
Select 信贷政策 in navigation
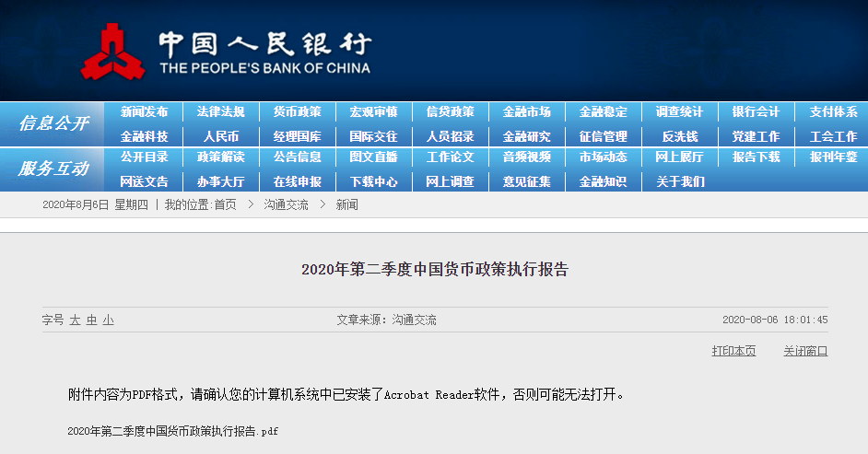(450, 111)
